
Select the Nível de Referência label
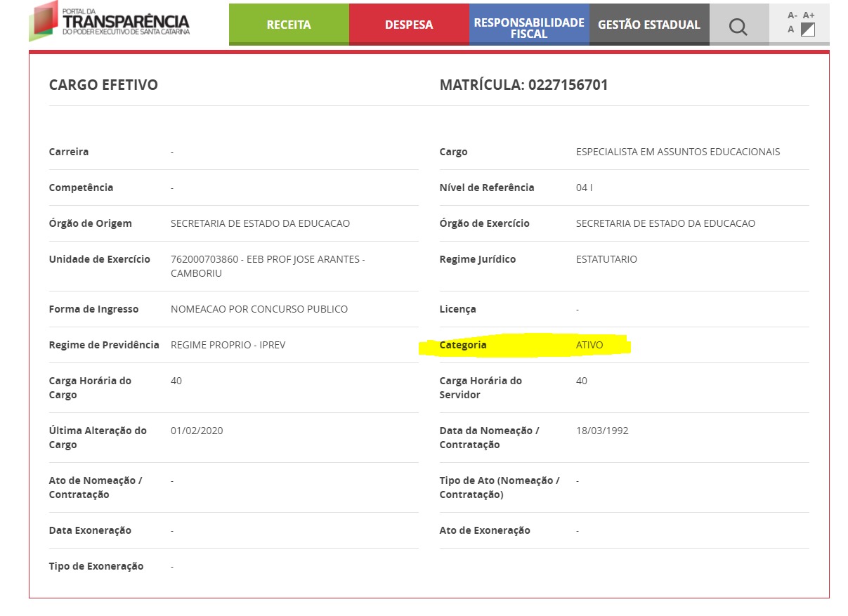coord(487,188)
